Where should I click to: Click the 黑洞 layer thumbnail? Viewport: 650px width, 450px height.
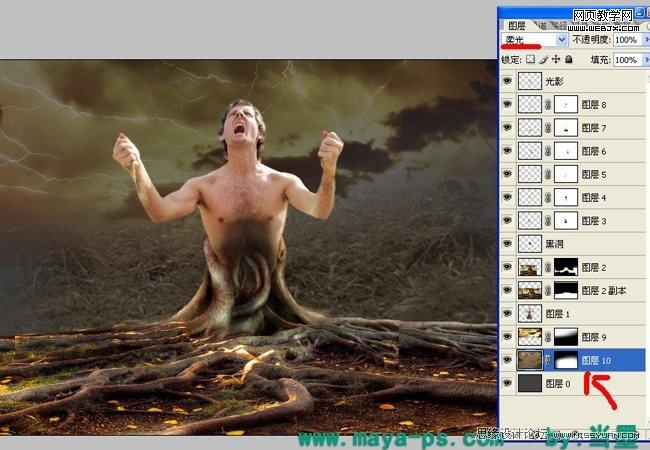pos(530,244)
